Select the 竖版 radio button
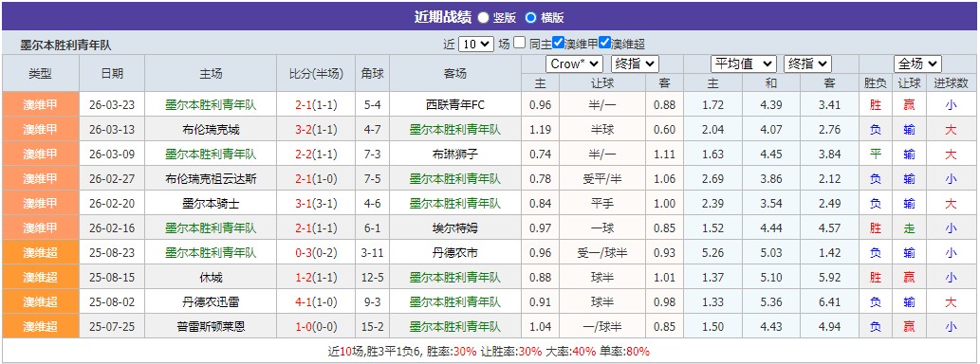 pos(483,17)
